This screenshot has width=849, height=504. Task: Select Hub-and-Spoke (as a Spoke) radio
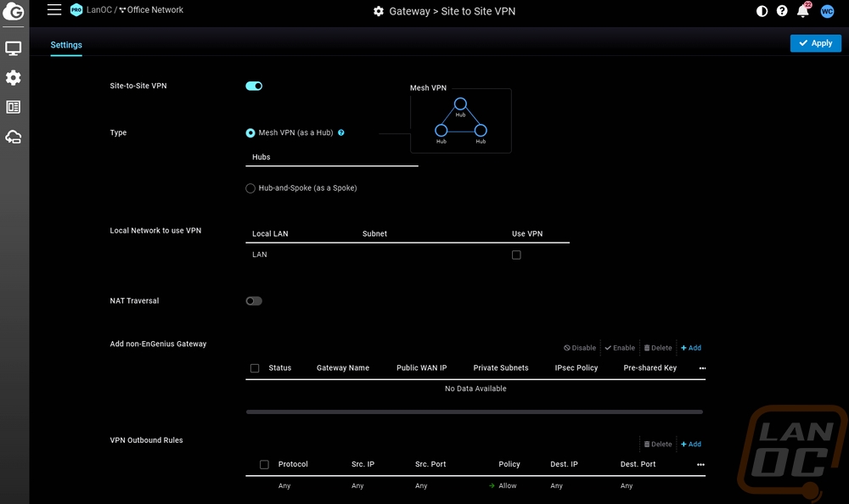click(x=250, y=188)
